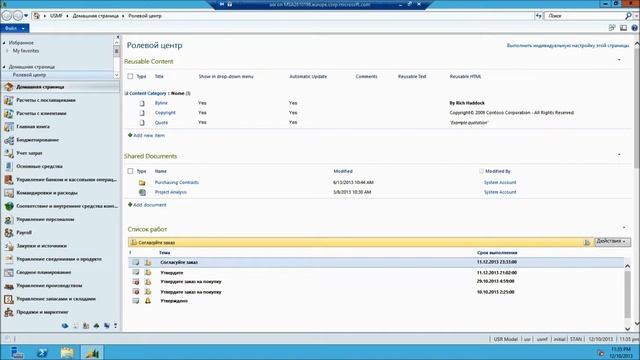Open the Файл menu
This screenshot has height=360, width=640.
click(x=15, y=28)
